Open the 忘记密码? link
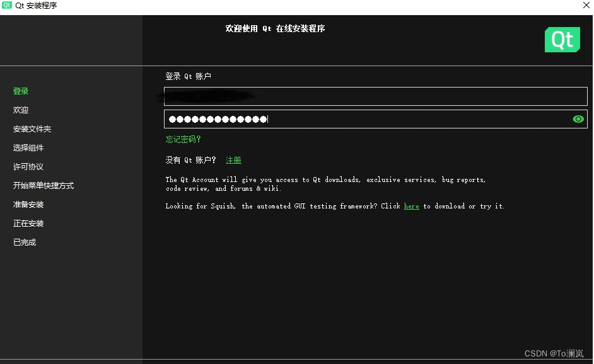 (x=183, y=139)
